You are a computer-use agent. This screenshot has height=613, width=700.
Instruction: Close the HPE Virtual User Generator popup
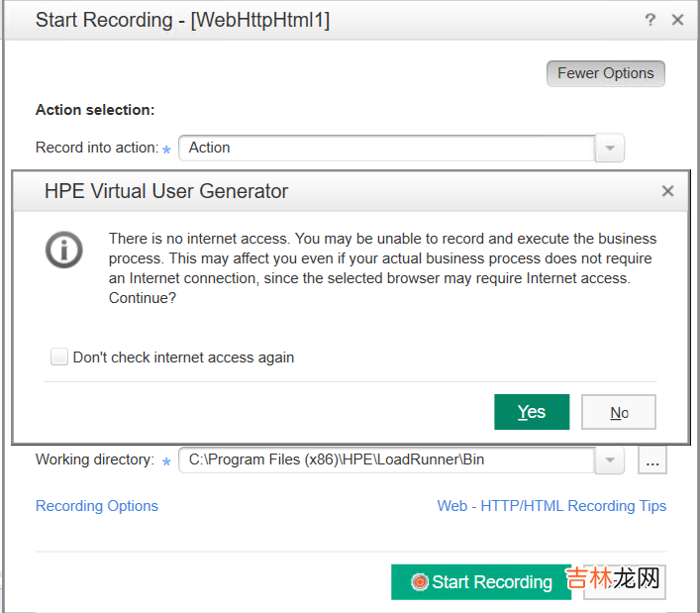click(667, 191)
